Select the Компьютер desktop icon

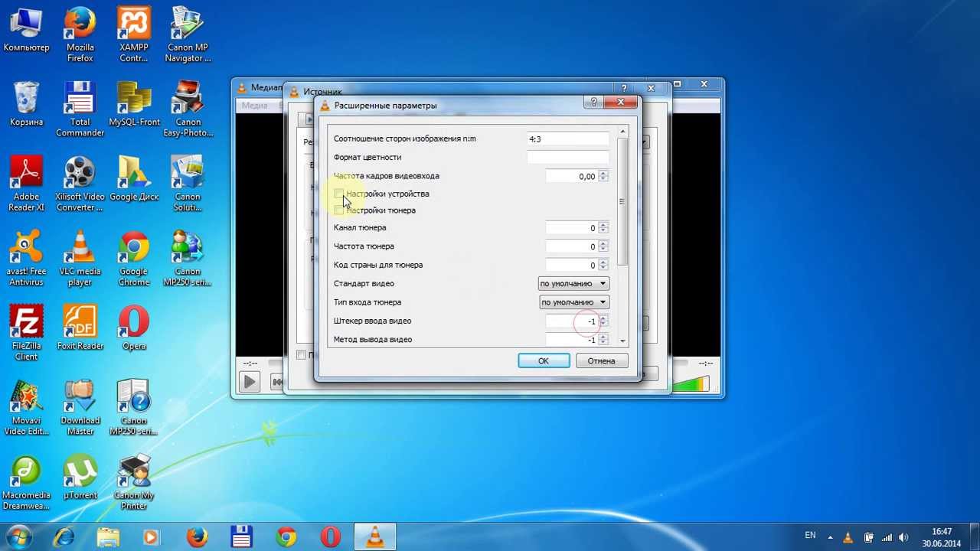pos(26,31)
